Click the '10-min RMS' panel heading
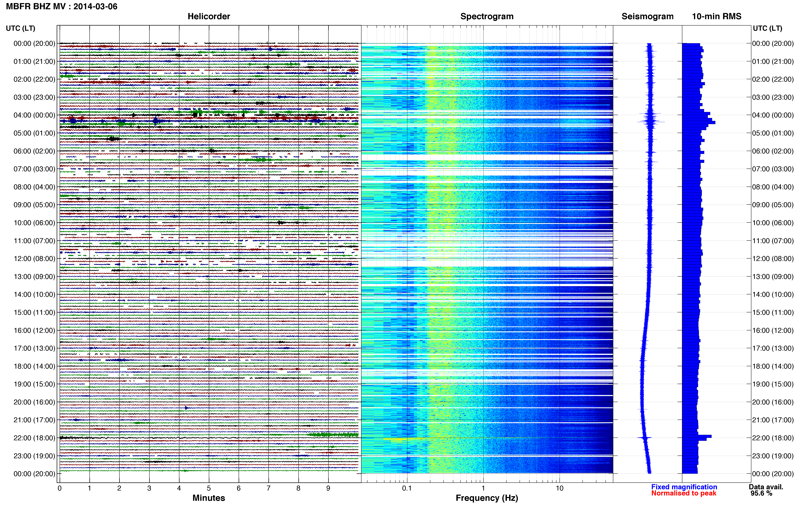 [x=717, y=16]
